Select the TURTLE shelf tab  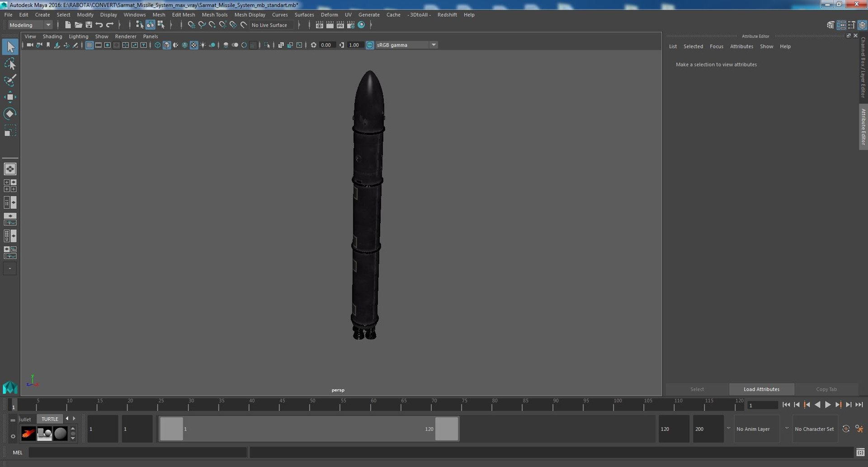[50, 419]
